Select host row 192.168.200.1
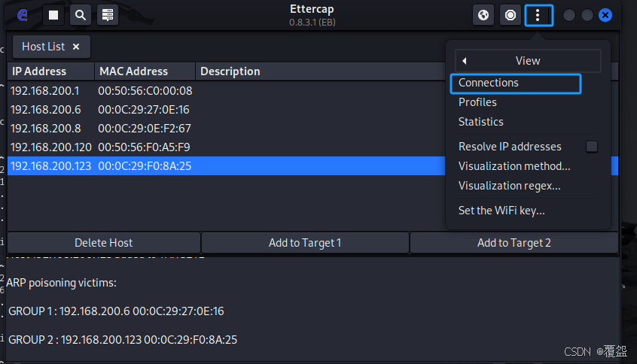Image resolution: width=637 pixels, height=364 pixels. (x=227, y=91)
